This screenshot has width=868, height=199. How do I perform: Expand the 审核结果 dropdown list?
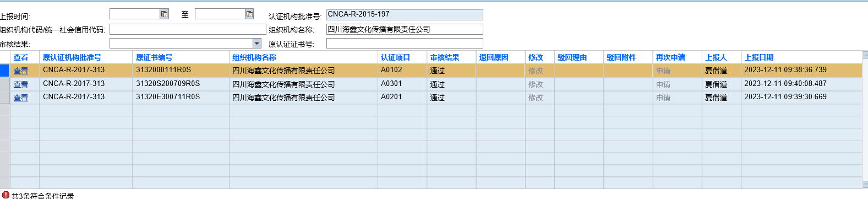257,43
